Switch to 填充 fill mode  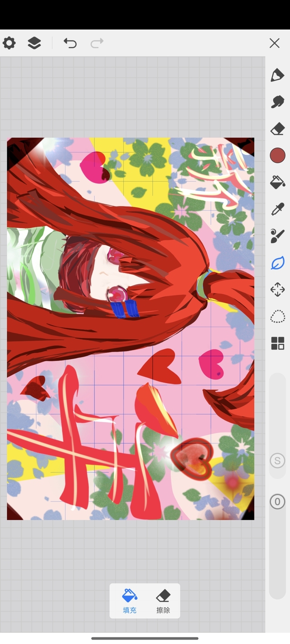(129, 601)
